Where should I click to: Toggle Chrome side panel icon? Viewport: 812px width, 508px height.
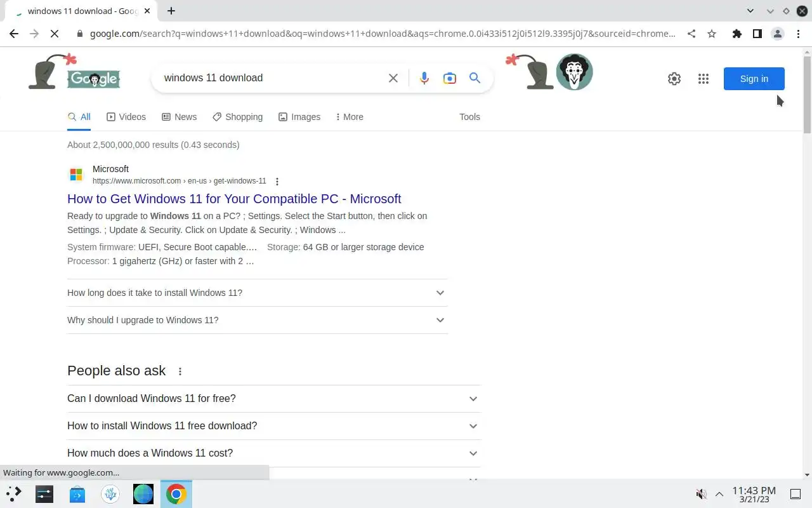(x=757, y=34)
